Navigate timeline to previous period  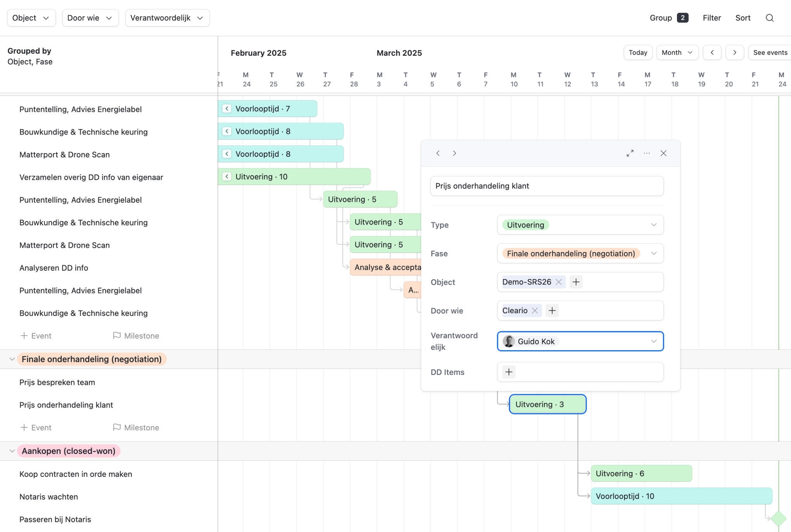click(x=712, y=52)
